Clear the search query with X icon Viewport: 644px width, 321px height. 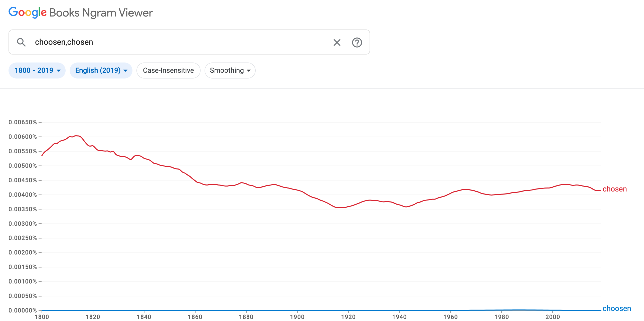(337, 42)
